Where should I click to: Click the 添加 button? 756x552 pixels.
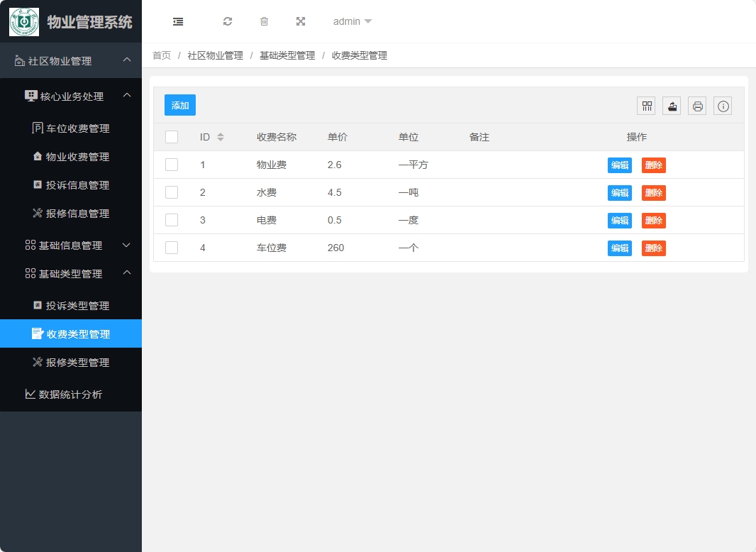coord(179,104)
